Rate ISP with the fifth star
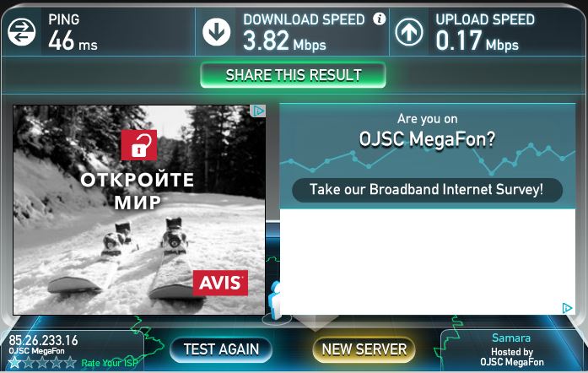Screen dimensions: 588x373 [x=70, y=363]
